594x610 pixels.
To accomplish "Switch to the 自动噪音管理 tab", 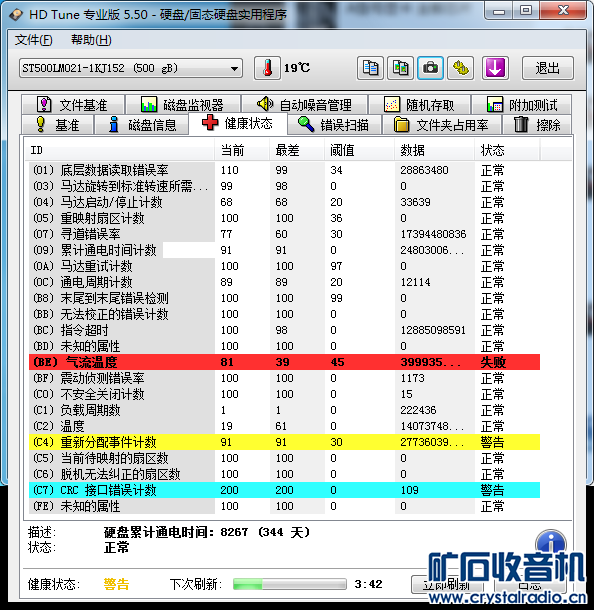I will tap(304, 105).
